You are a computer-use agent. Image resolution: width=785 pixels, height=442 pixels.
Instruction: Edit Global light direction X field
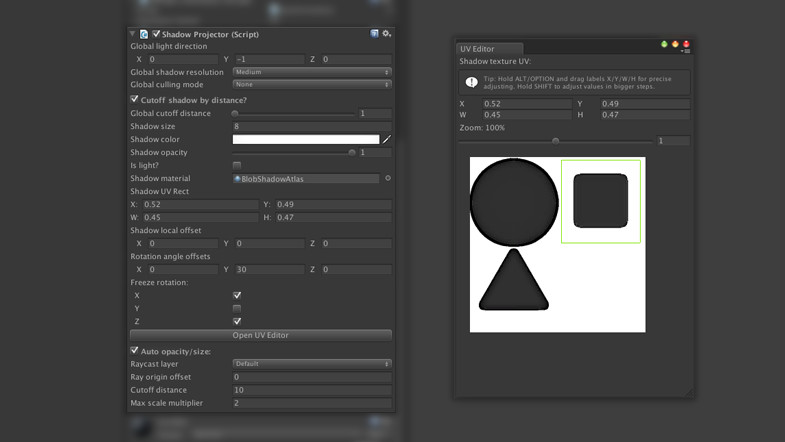[182, 59]
